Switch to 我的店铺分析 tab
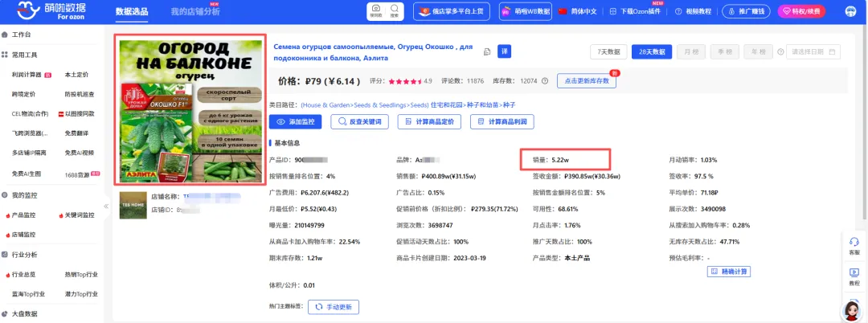This screenshot has height=323, width=868. 194,11
